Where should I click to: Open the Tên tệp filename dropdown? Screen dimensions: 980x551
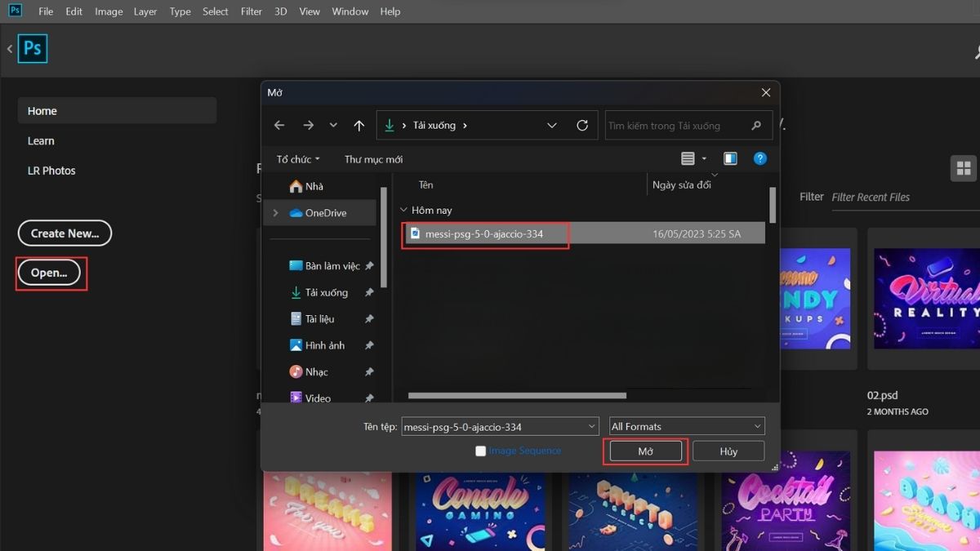(x=592, y=426)
